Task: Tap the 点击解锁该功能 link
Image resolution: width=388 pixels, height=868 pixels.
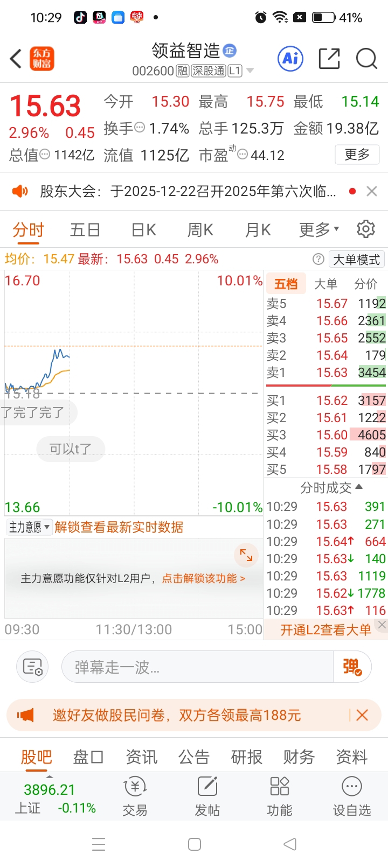Action: click(x=203, y=578)
